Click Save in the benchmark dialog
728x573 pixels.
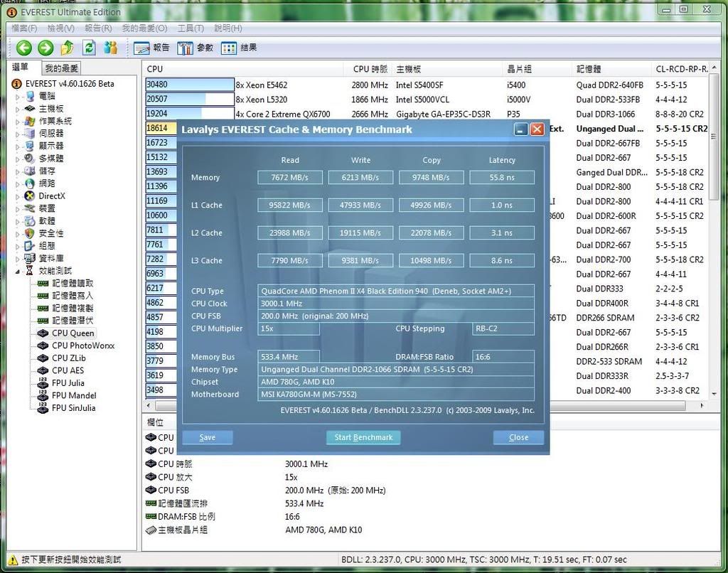(x=207, y=437)
